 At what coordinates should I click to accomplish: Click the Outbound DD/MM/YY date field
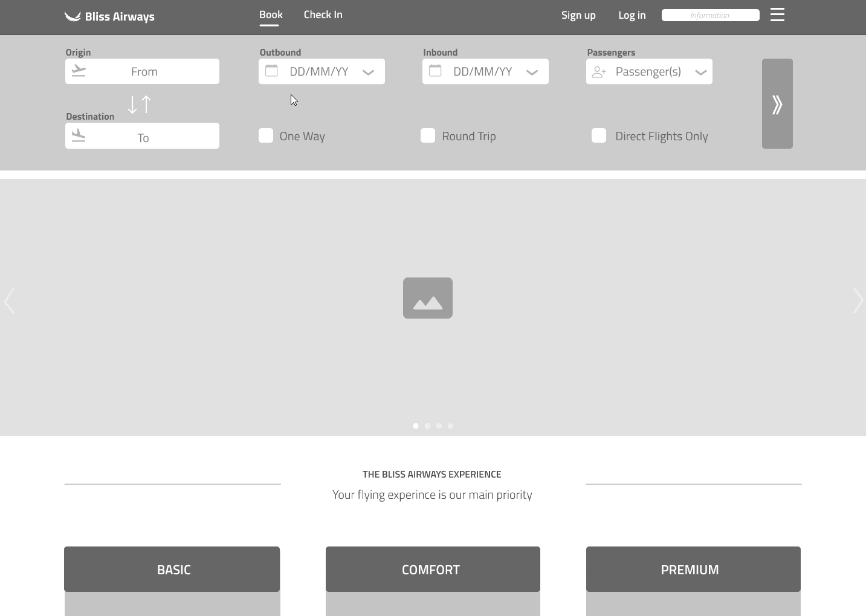click(322, 71)
